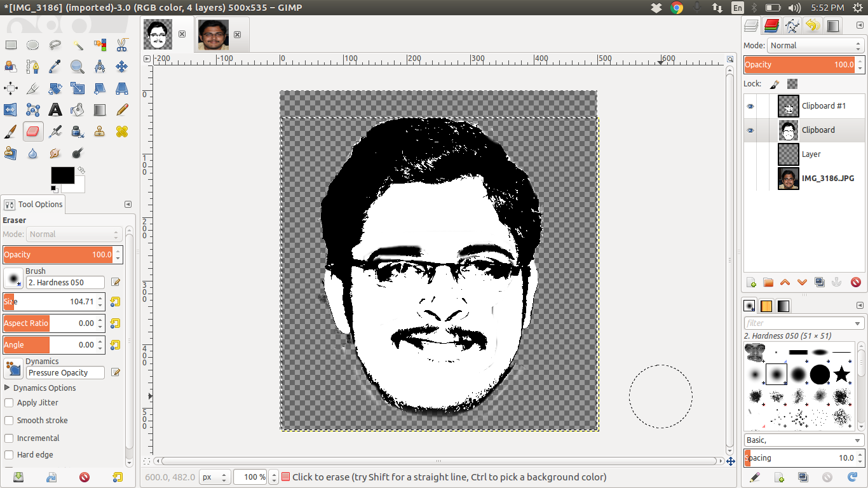
Task: Pick the Color Picker tool
Action: pos(55,66)
